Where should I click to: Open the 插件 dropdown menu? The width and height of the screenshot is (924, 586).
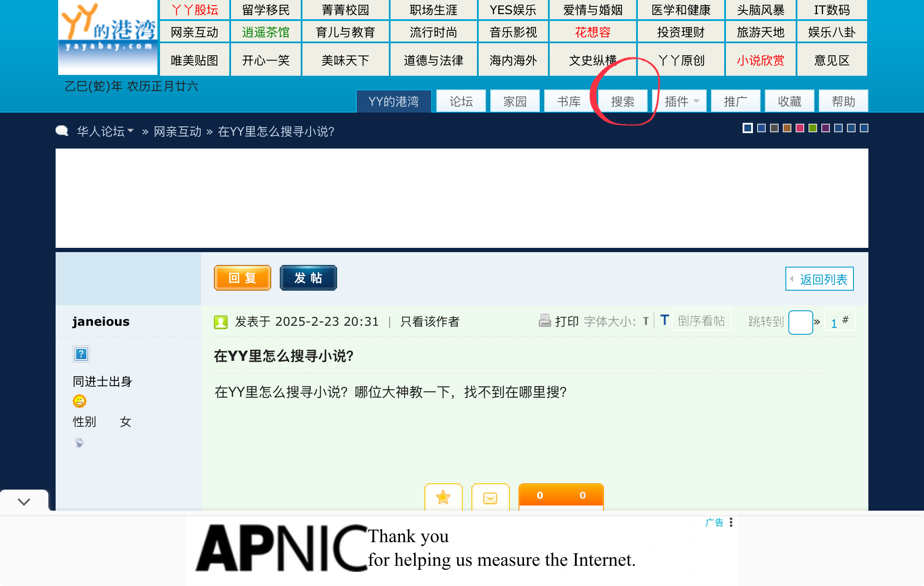681,101
